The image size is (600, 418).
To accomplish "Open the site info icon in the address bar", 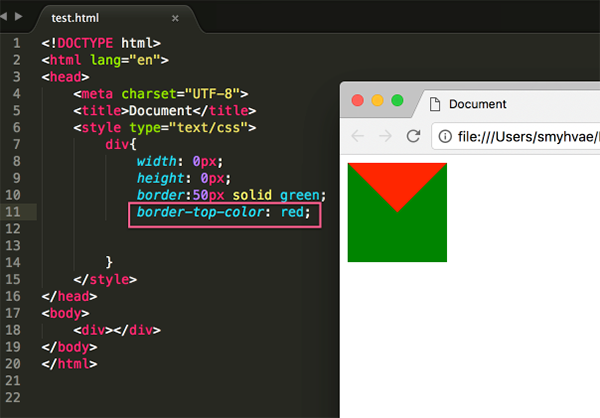I will click(x=443, y=136).
